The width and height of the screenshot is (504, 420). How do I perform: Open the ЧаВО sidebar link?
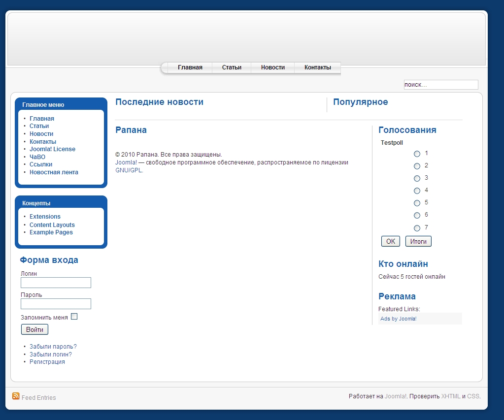pos(37,157)
